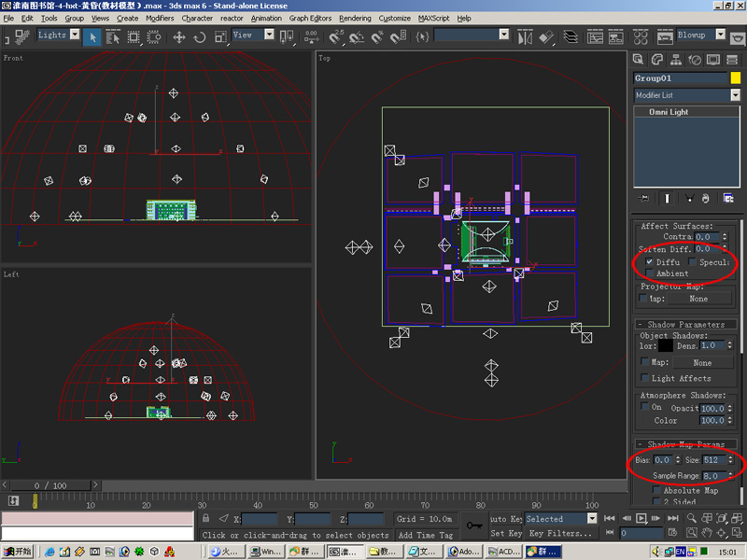This screenshot has width=747, height=560.
Task: Enable the Specular checkbox
Action: 692,261
